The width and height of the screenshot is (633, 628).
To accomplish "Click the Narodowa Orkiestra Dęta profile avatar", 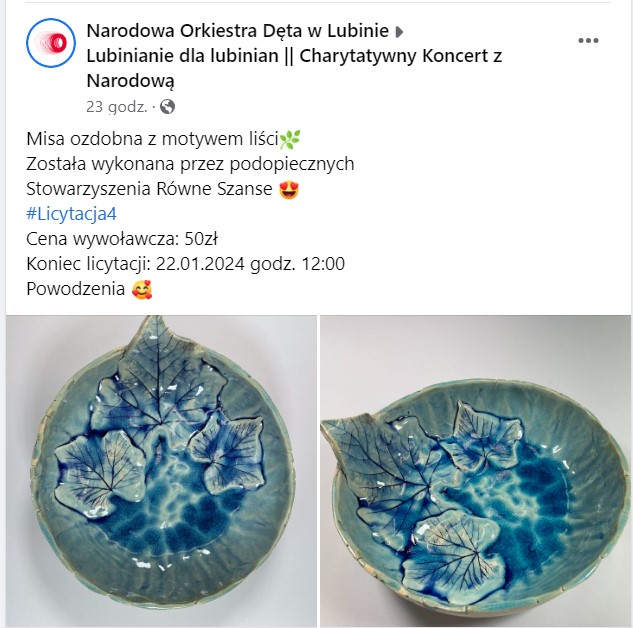I will point(51,42).
